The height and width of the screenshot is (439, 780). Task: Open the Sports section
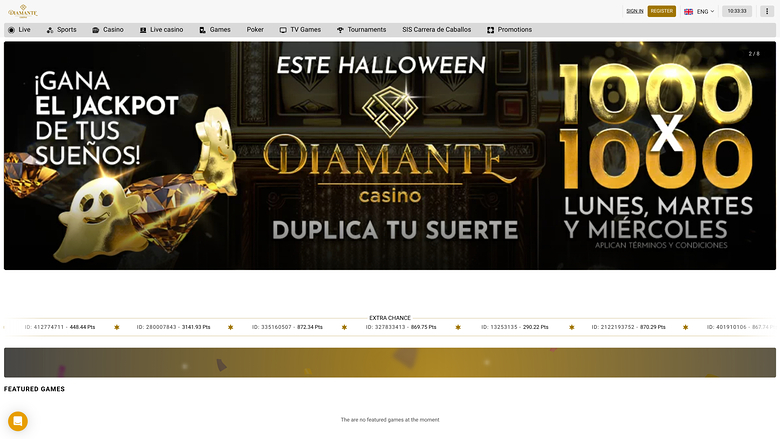click(x=61, y=30)
